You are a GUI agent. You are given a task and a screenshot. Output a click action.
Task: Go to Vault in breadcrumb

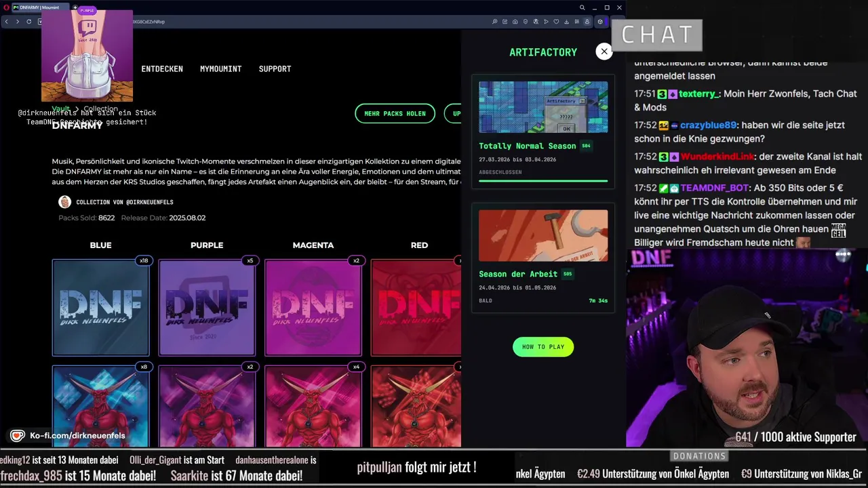click(x=61, y=108)
